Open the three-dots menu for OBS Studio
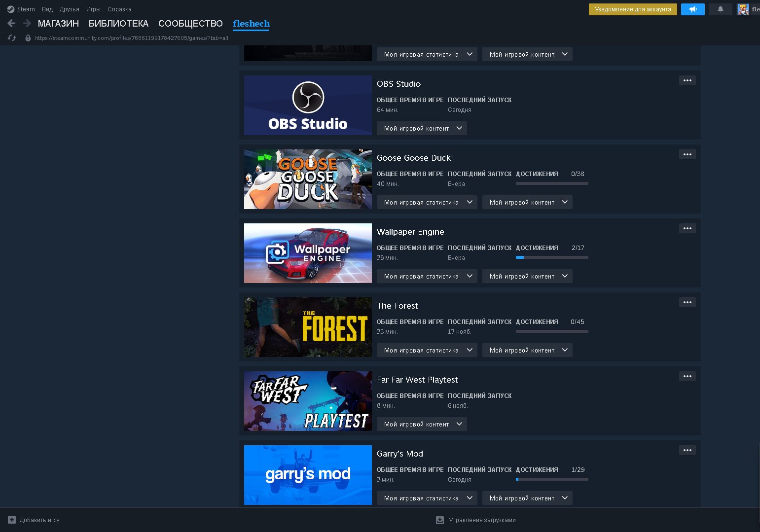The image size is (760, 532). tap(687, 80)
